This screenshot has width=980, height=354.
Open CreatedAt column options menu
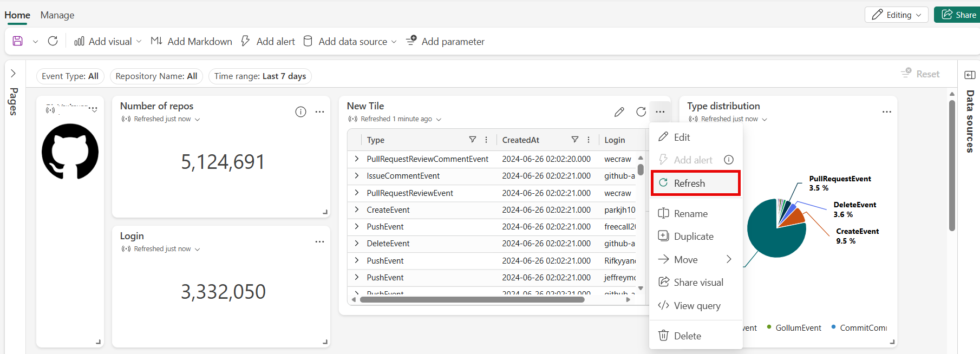click(x=589, y=140)
